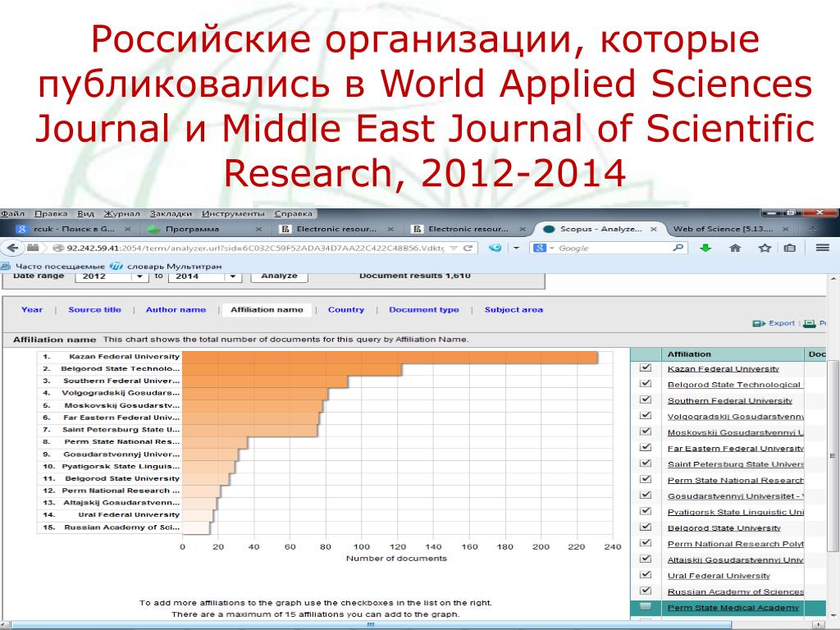
Task: Close the Web of Science tab
Action: tap(785, 229)
